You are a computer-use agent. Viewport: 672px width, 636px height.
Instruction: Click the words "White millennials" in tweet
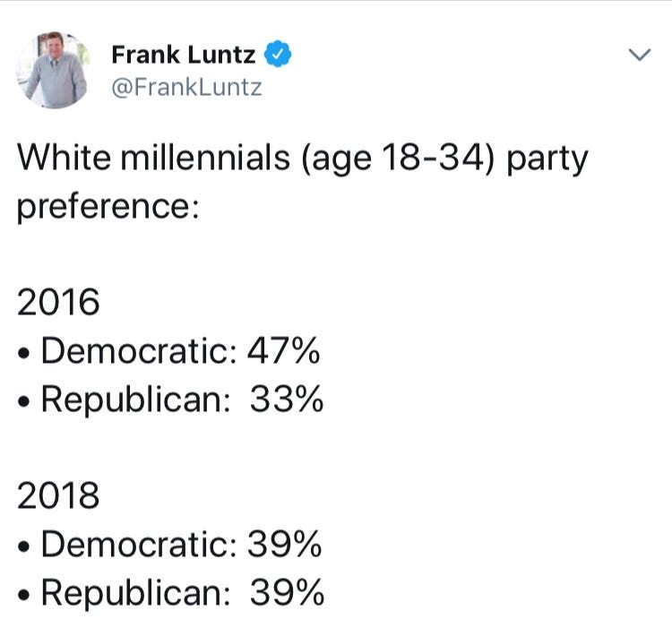pos(153,157)
